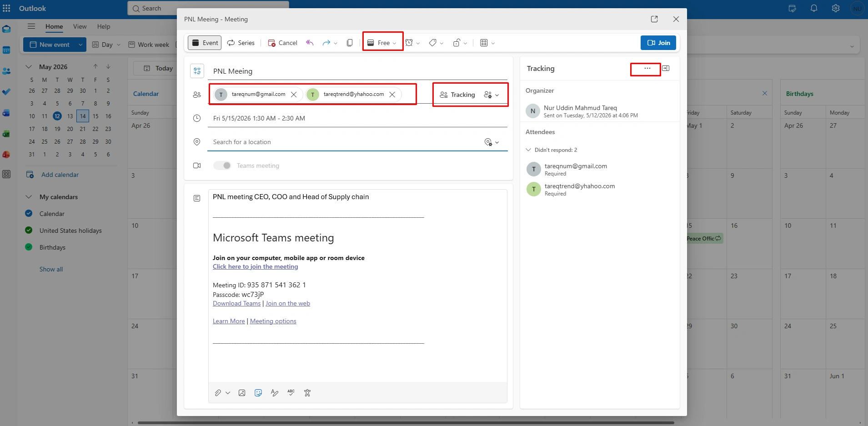
Task: Select the Home tab
Action: pyautogui.click(x=54, y=26)
